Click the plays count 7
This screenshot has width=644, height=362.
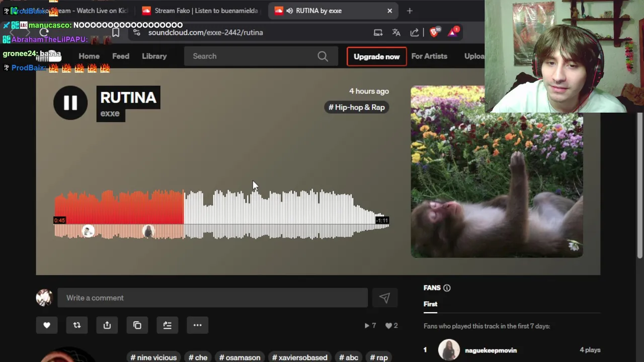click(x=370, y=326)
